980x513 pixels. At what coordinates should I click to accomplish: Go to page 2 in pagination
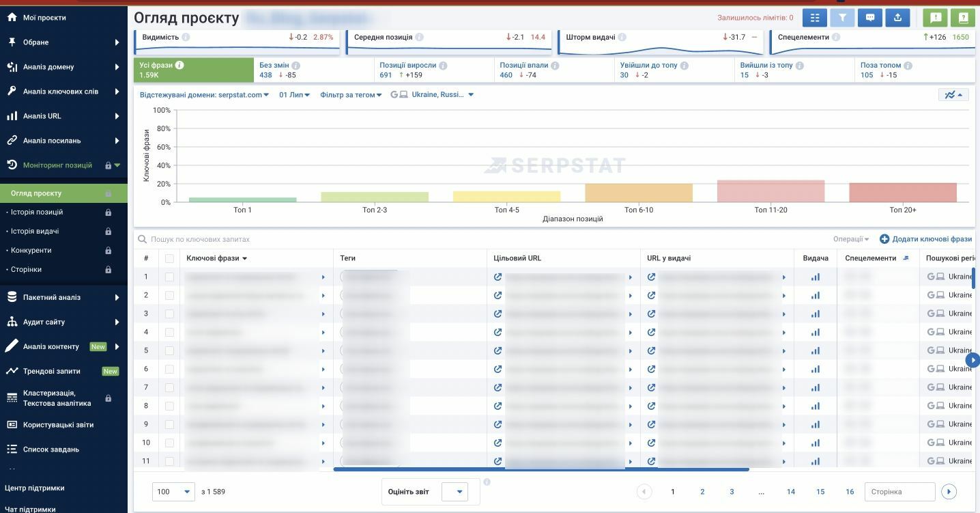pyautogui.click(x=702, y=492)
